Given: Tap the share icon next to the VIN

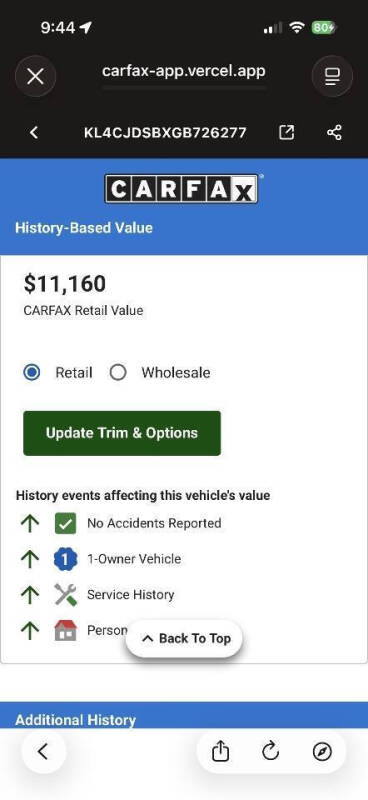Looking at the screenshot, I should (x=334, y=133).
